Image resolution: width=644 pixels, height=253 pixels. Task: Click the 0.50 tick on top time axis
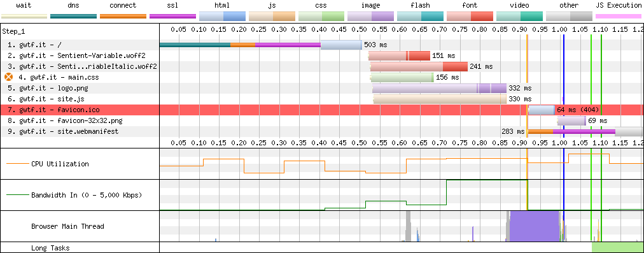(x=360, y=29)
